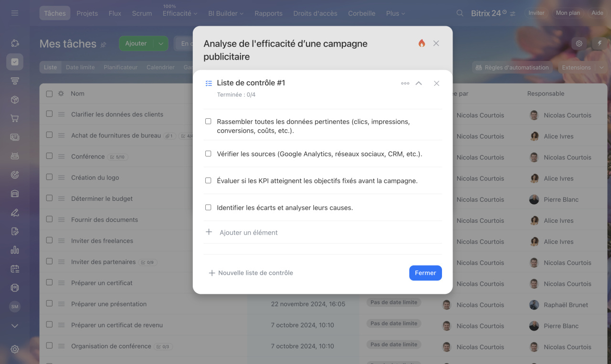Select the Liste view tab
Screen dimensions: 611x364
[x=50, y=67]
